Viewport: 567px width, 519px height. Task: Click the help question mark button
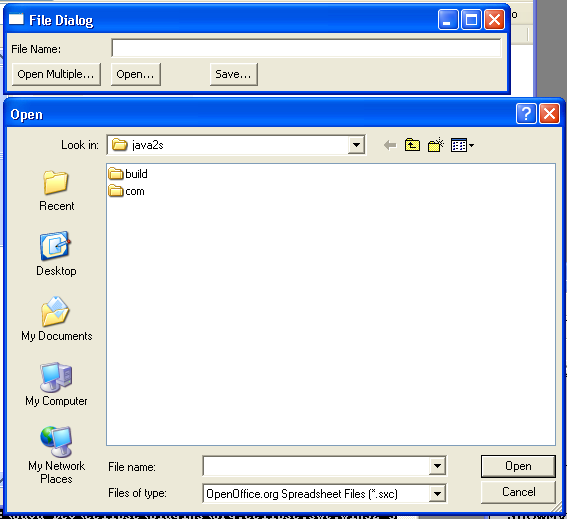(x=526, y=114)
